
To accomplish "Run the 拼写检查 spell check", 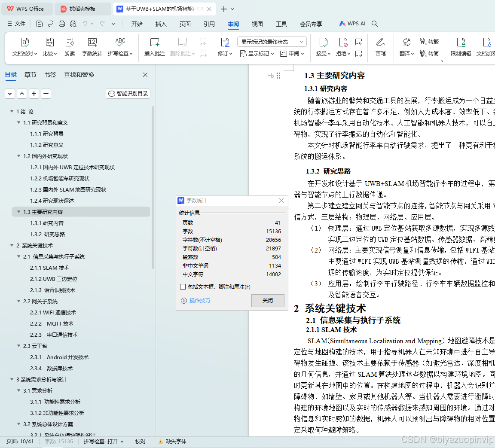I will coord(120,47).
